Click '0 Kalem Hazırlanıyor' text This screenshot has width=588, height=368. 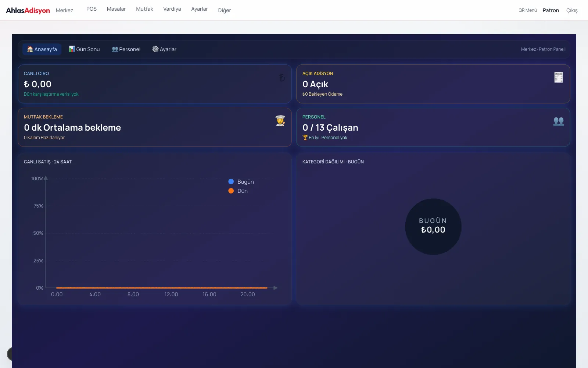[x=44, y=138]
